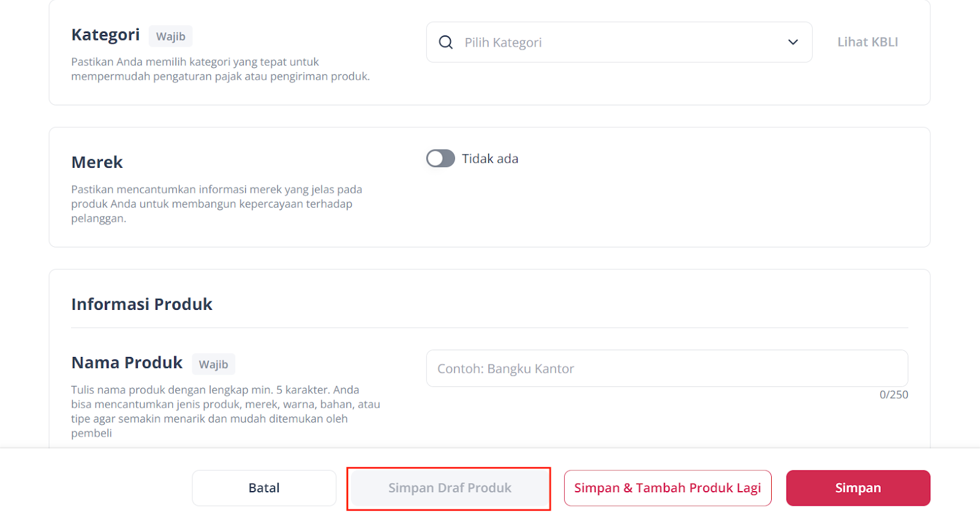Focus the Nama Produk text field
The height and width of the screenshot is (526, 980).
click(666, 369)
